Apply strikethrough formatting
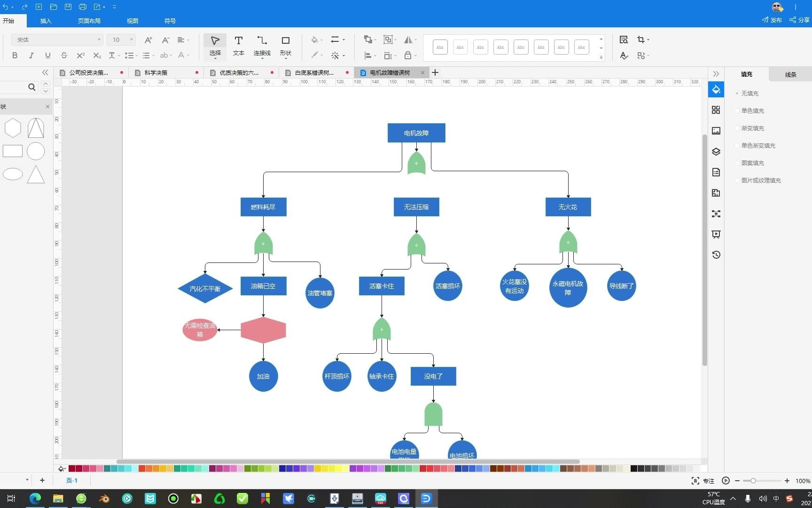The width and height of the screenshot is (812, 508). pyautogui.click(x=64, y=56)
